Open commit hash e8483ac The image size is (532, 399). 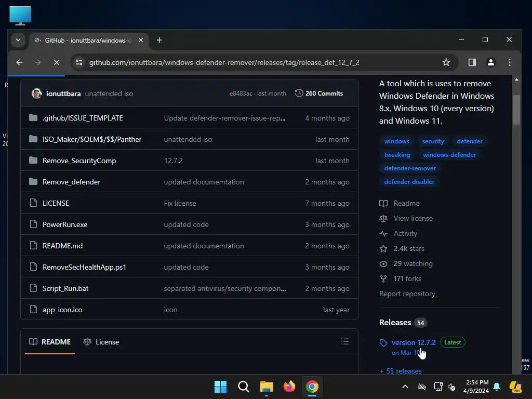(241, 94)
